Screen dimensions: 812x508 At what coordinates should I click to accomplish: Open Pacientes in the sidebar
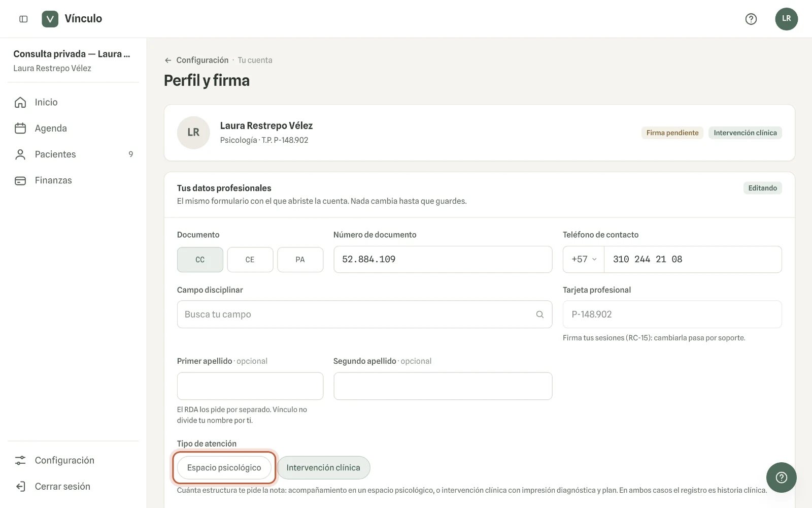[73, 154]
